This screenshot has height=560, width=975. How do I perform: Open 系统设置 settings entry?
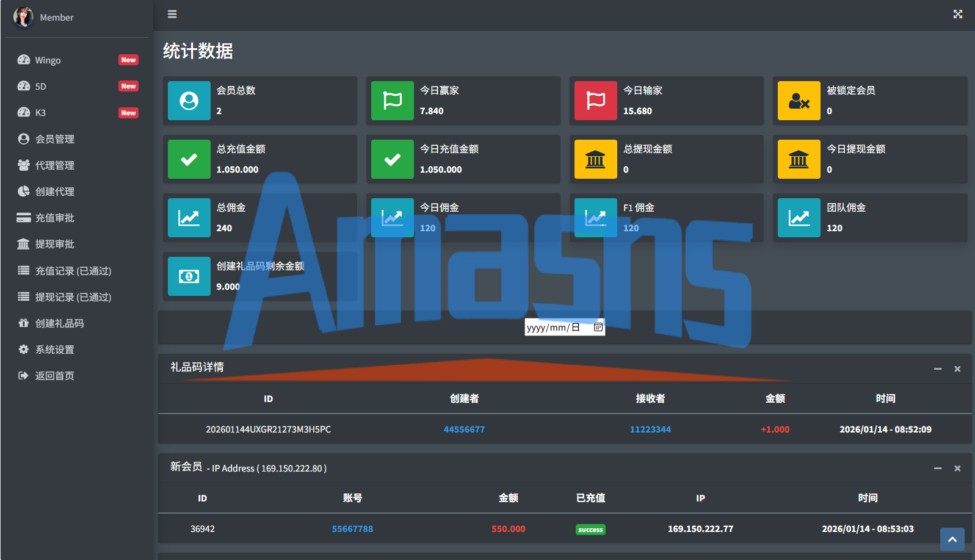tap(77, 350)
